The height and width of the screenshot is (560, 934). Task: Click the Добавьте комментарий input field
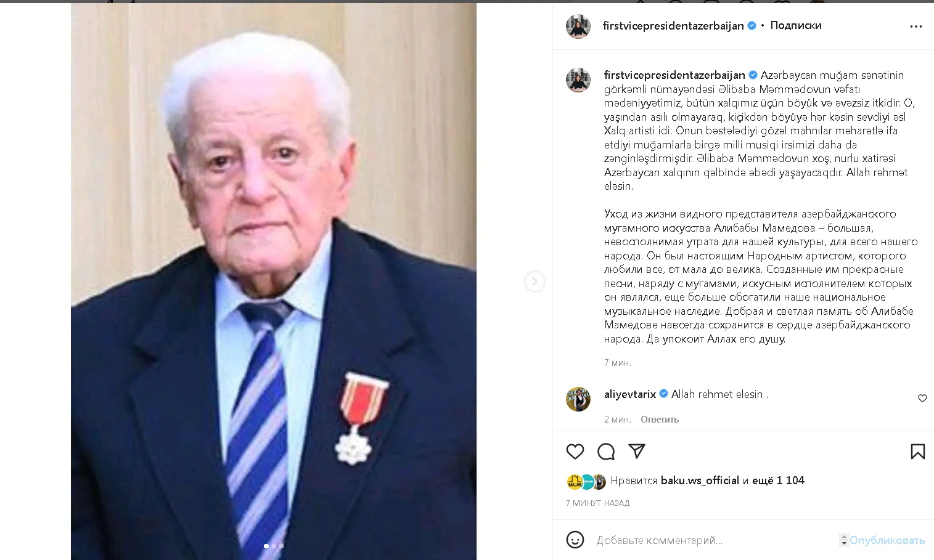pyautogui.click(x=715, y=540)
